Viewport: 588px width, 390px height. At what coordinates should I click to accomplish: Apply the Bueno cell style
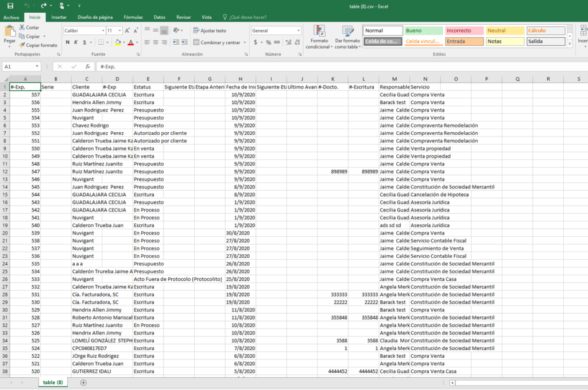click(x=423, y=31)
